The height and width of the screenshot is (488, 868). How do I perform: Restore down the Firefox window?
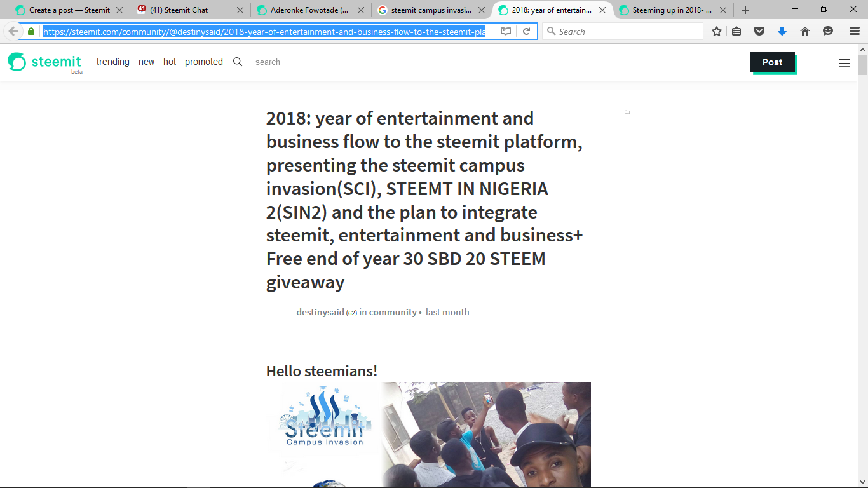click(x=824, y=9)
